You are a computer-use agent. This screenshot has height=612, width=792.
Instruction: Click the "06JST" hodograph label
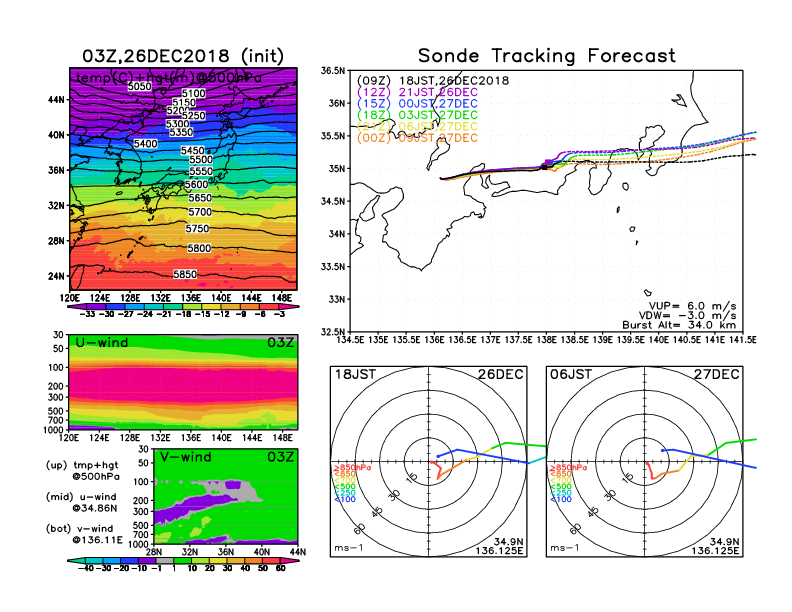(571, 374)
